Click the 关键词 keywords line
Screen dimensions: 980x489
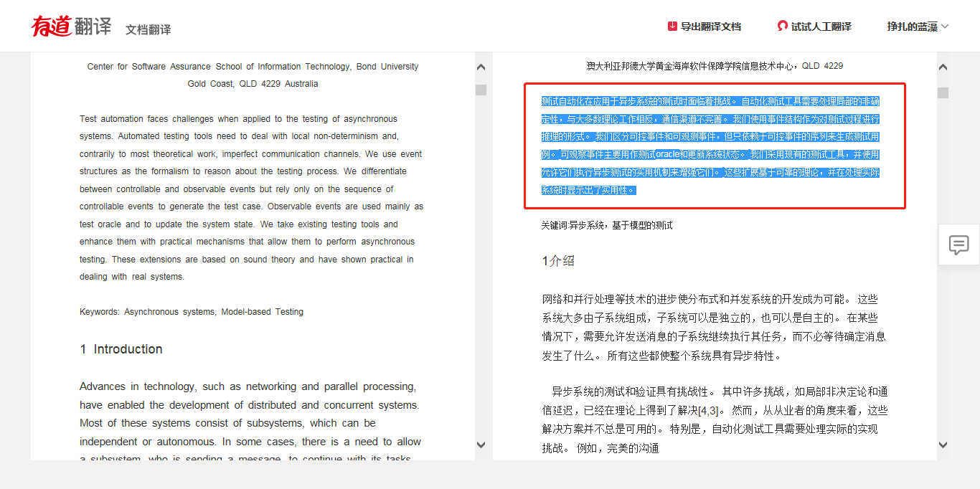click(595, 224)
